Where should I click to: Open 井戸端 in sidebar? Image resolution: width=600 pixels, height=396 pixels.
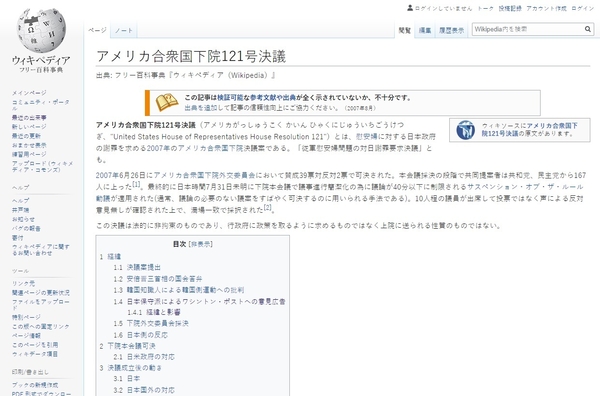pyautogui.click(x=20, y=210)
